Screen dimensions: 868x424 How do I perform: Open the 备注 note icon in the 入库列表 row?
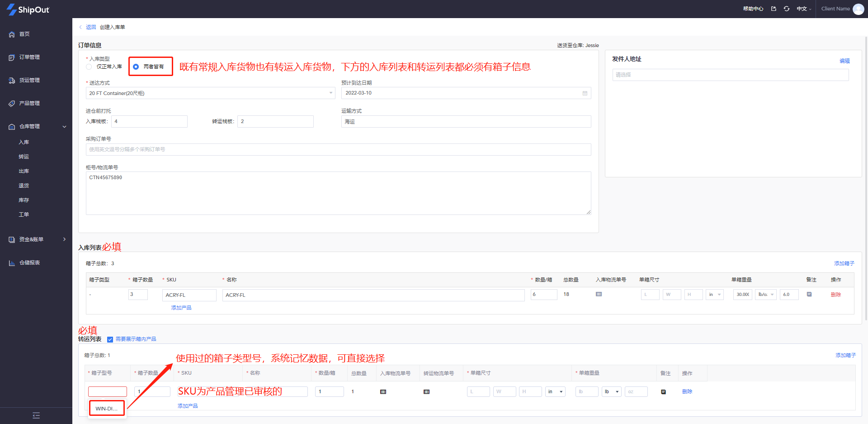(x=809, y=294)
